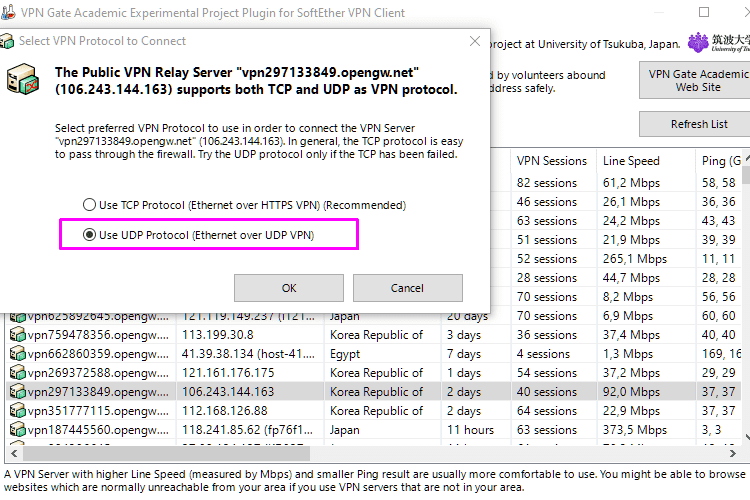Maximize the VPN Gate plugin window
The height and width of the screenshot is (500, 750).
click(704, 12)
